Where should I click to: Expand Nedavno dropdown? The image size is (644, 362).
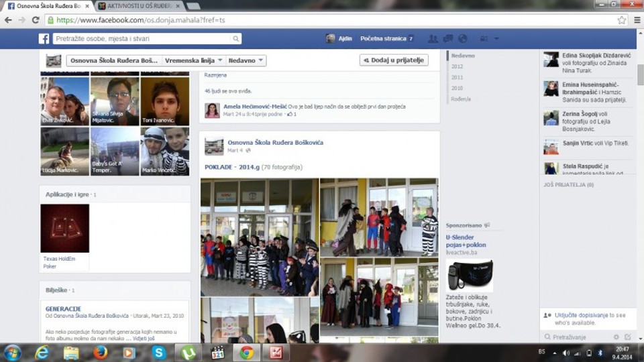(x=246, y=60)
